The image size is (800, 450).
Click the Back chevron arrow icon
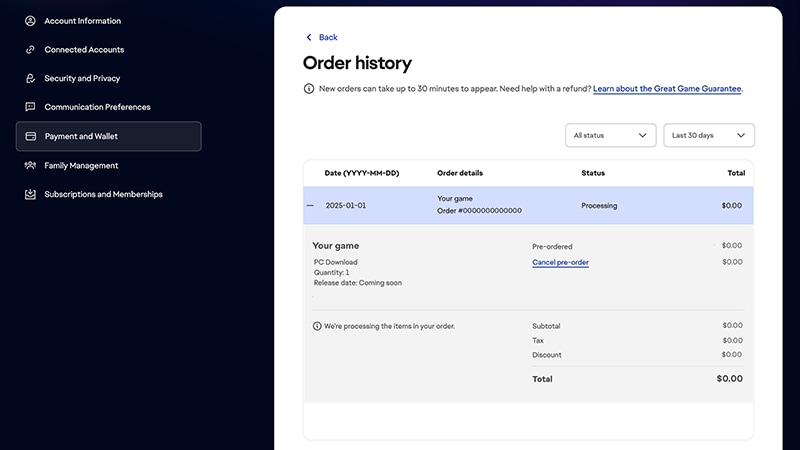(x=309, y=38)
